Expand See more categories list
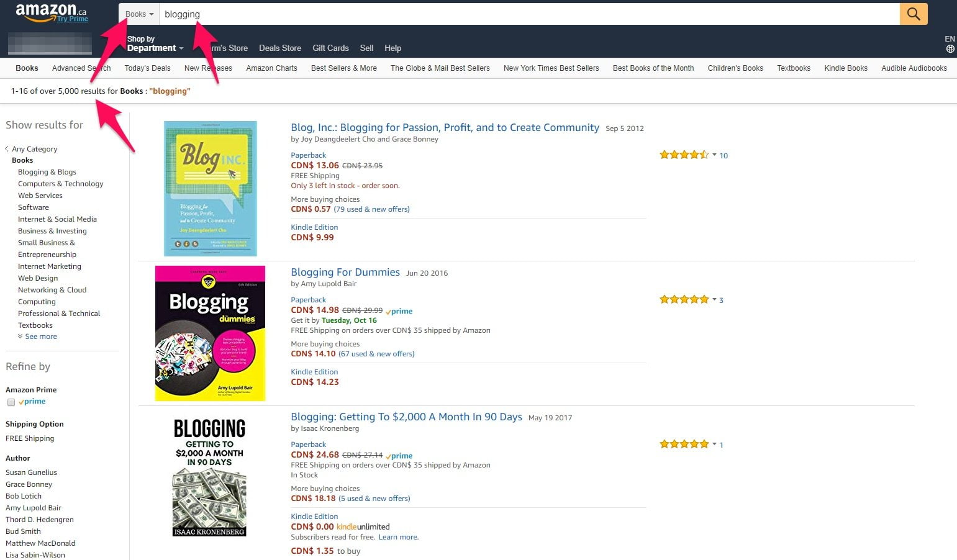Image resolution: width=957 pixels, height=560 pixels. (37, 336)
